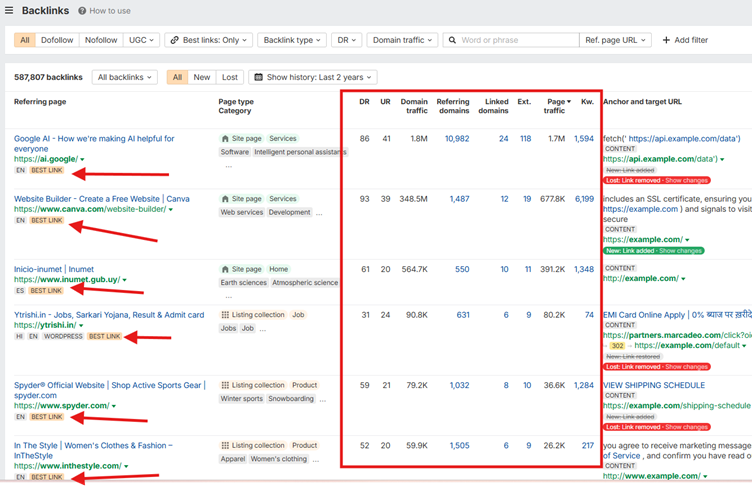Click the WORDPRESS tag on Ytrishi row
Screen dimensions: 752x486
[63, 336]
